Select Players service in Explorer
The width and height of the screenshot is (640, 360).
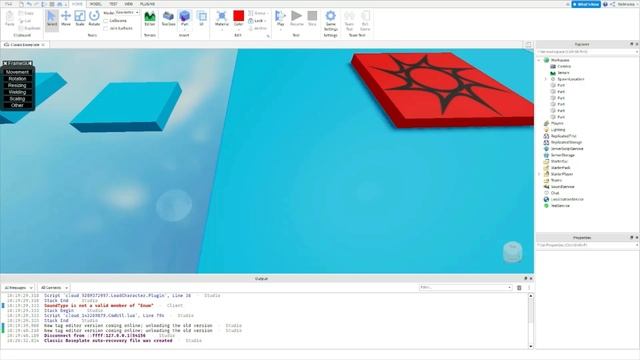tap(557, 123)
